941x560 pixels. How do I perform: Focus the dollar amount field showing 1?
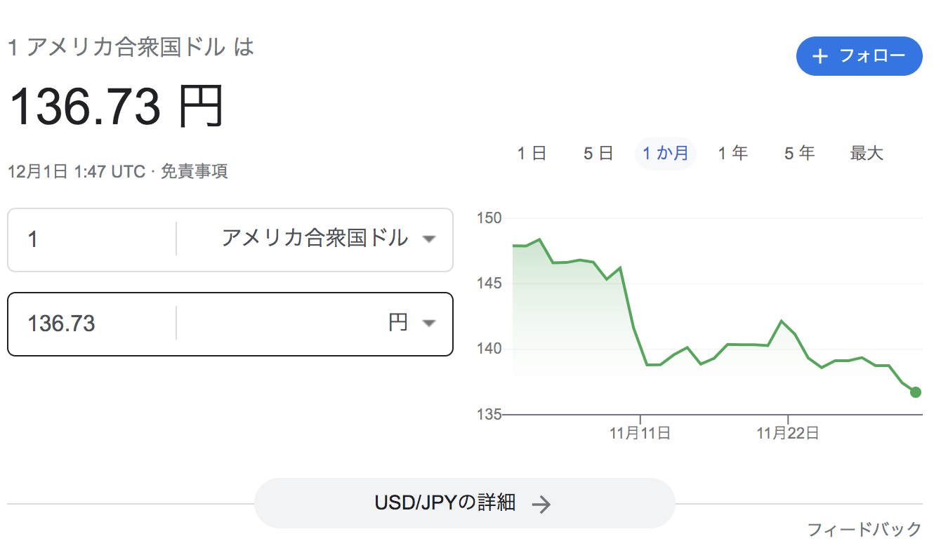tap(91, 239)
